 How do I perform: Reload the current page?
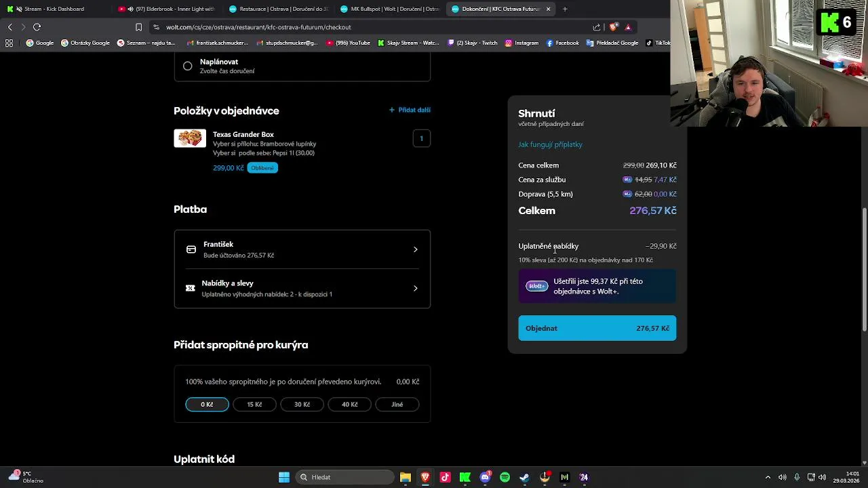click(37, 27)
